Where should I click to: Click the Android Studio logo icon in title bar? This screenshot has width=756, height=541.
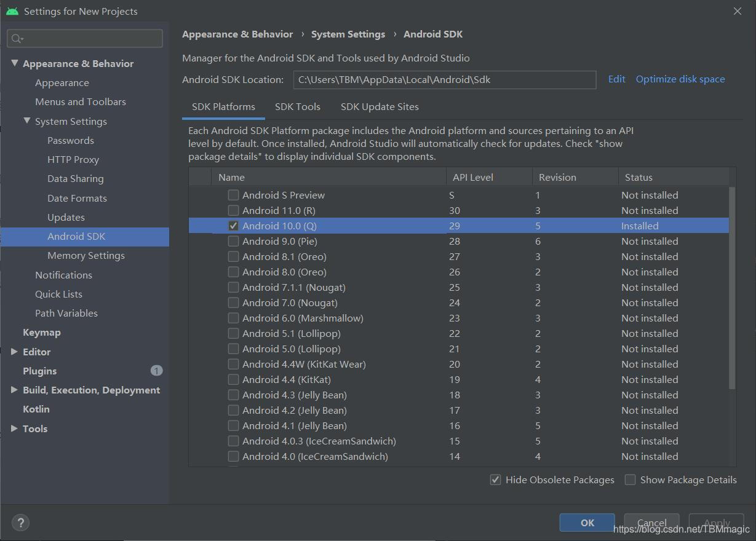pos(12,11)
